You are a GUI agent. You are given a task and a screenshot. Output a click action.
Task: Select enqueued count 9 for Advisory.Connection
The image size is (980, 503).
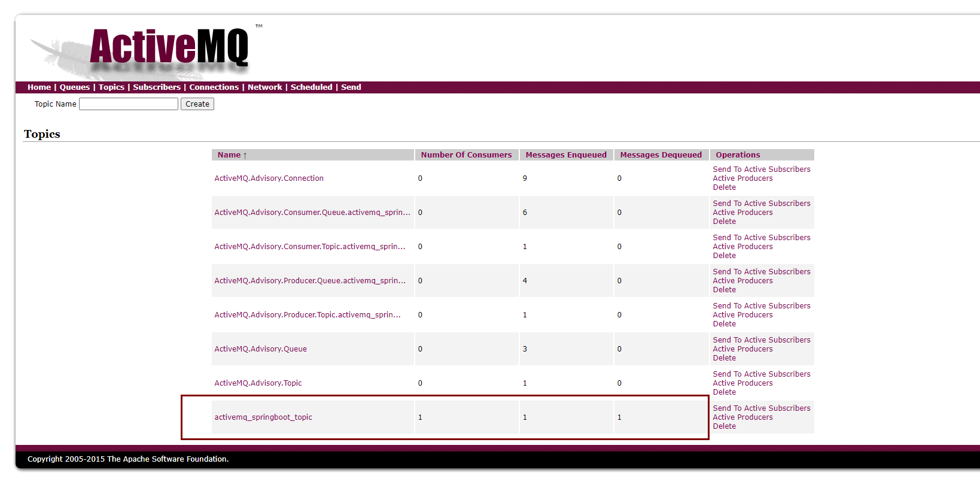pyautogui.click(x=525, y=178)
